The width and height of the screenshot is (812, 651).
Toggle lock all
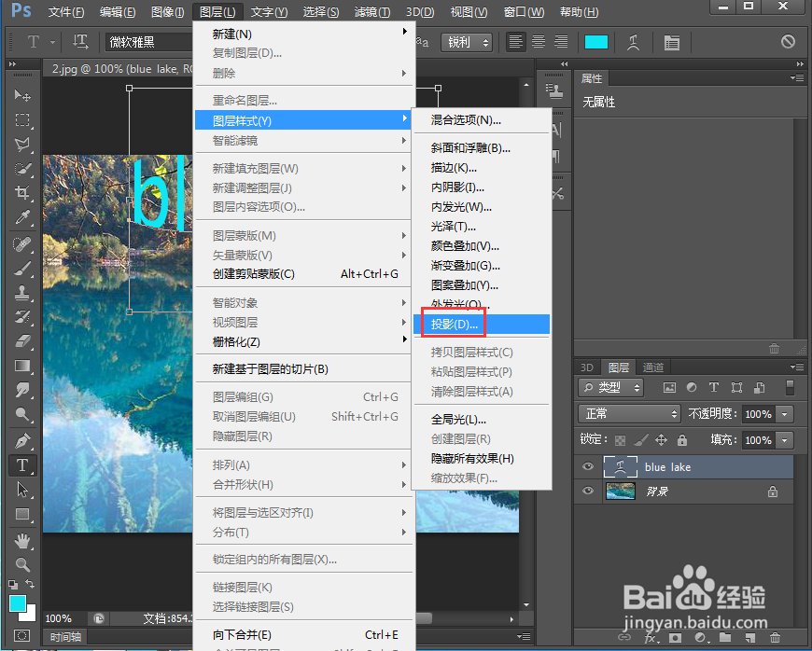coord(682,440)
